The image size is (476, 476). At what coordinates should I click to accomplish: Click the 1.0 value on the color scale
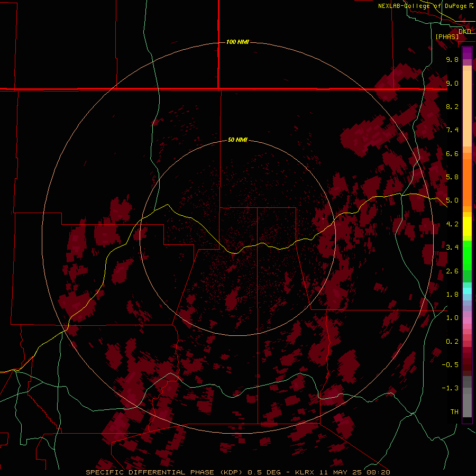click(x=452, y=318)
